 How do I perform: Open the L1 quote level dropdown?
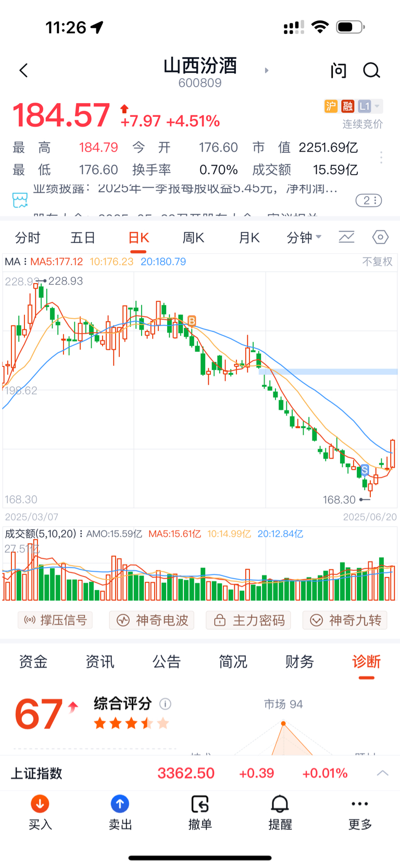[370, 106]
